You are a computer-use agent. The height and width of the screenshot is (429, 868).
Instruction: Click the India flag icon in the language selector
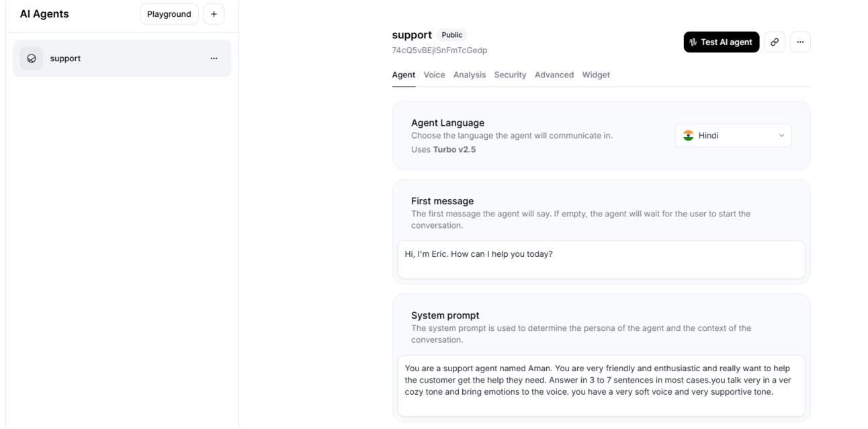tap(688, 135)
